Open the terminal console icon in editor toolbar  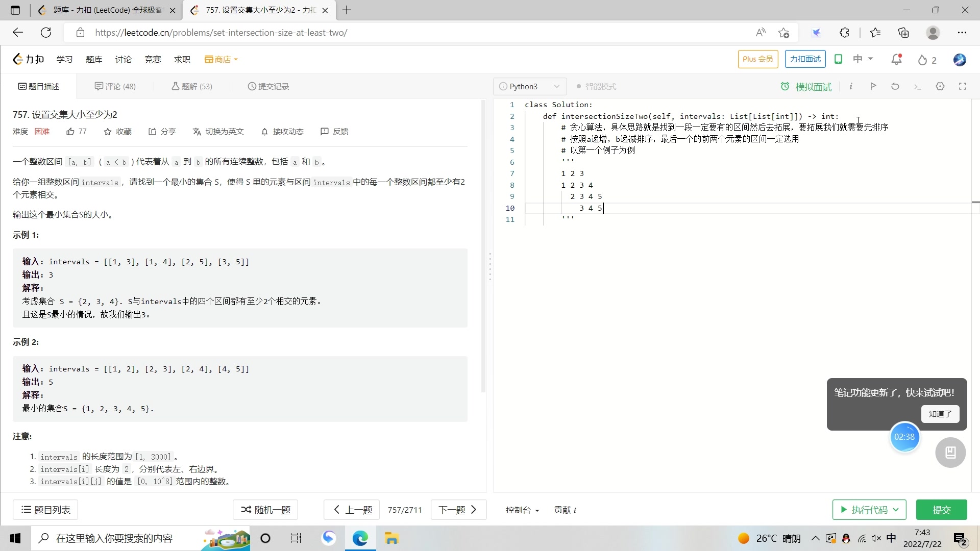(x=917, y=87)
